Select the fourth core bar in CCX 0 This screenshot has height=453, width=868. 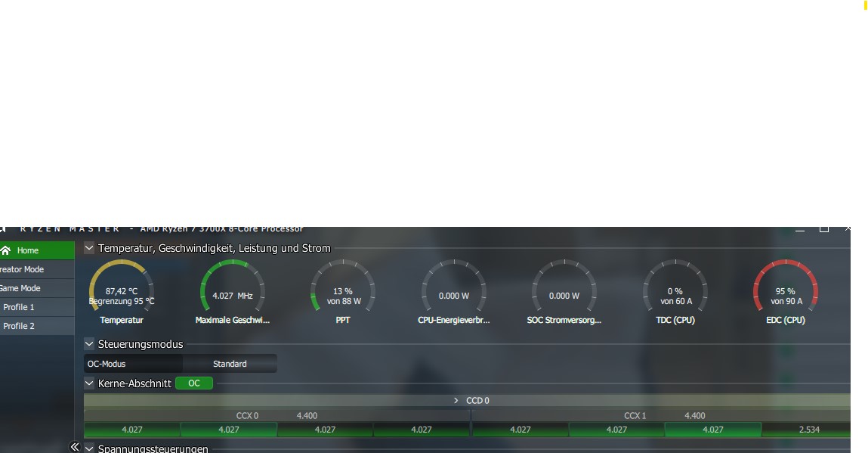422,430
